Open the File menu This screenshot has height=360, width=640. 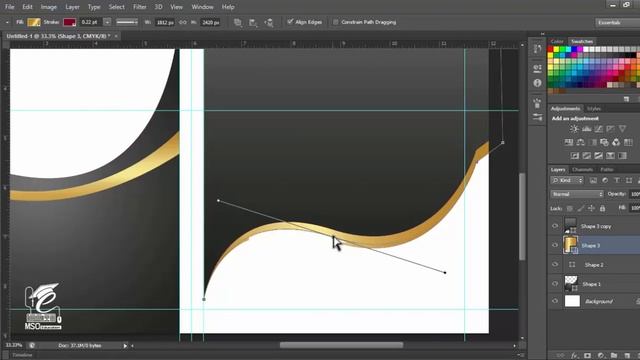(9, 7)
